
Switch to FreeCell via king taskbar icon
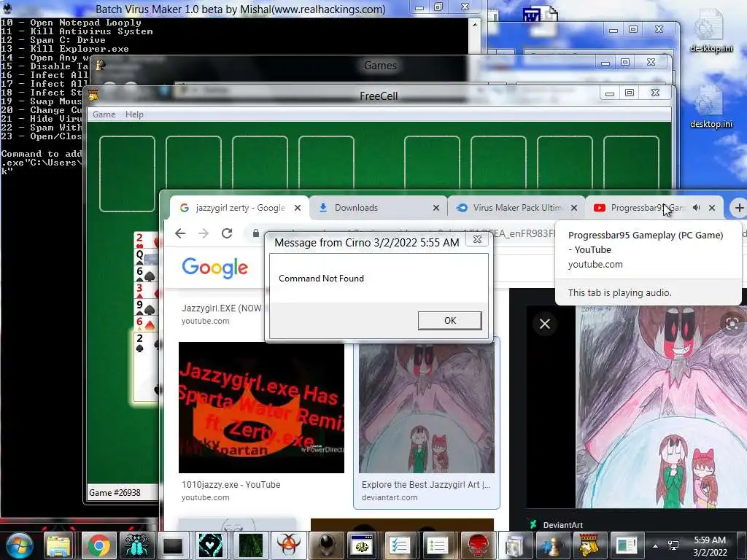click(x=589, y=545)
